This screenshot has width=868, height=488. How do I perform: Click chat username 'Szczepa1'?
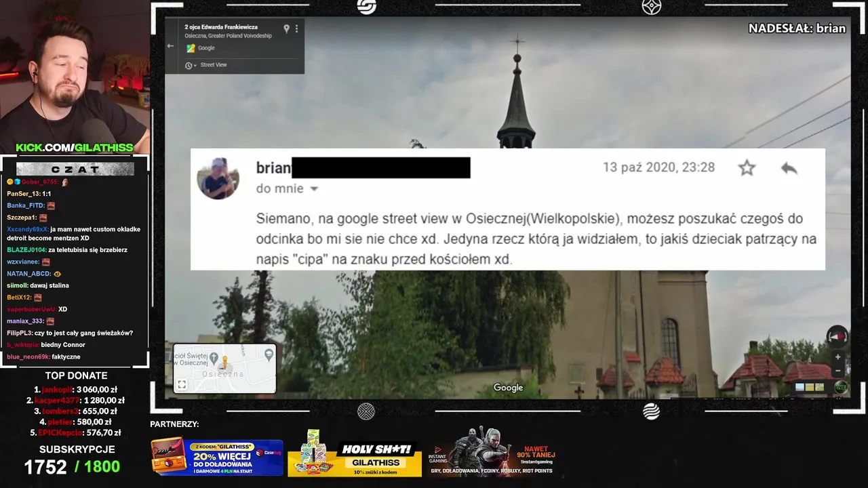pos(22,218)
